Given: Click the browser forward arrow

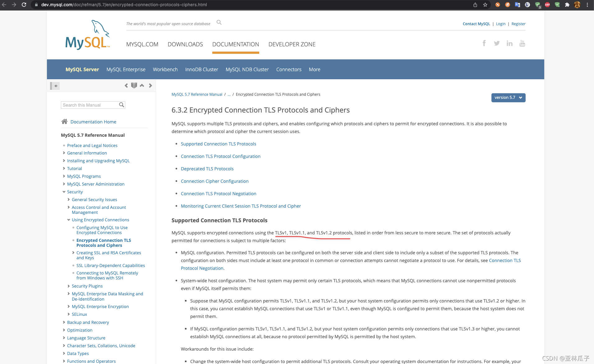Looking at the screenshot, I should click(x=14, y=5).
